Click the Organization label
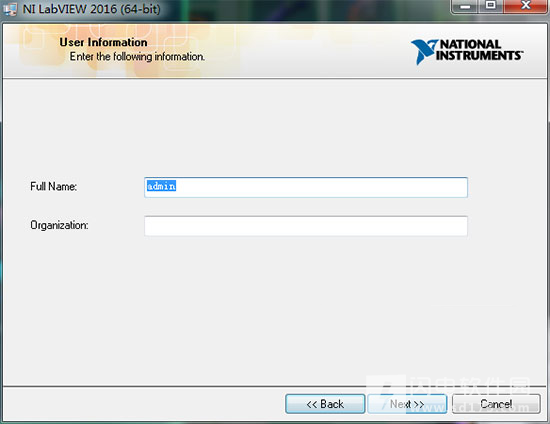 pyautogui.click(x=59, y=225)
